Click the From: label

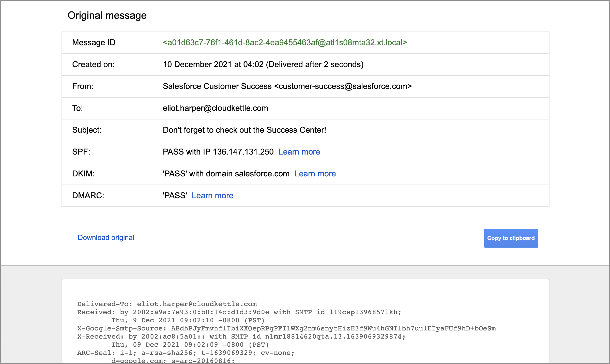pos(83,86)
